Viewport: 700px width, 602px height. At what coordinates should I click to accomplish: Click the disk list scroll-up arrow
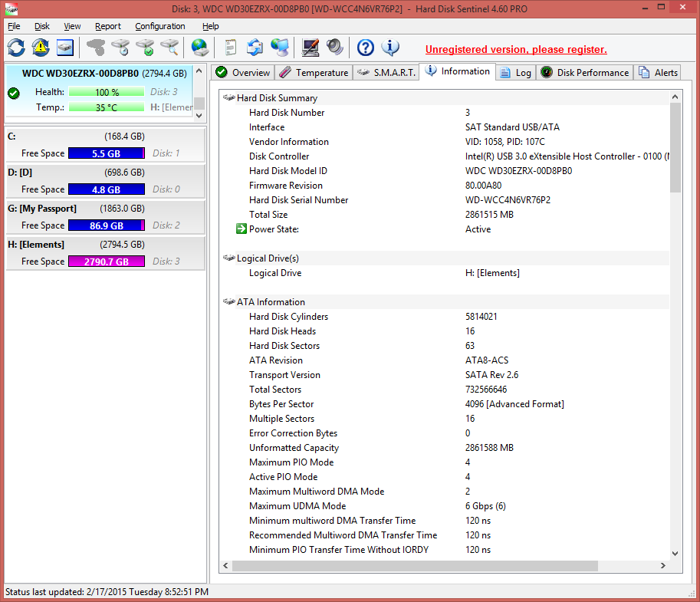tap(199, 71)
